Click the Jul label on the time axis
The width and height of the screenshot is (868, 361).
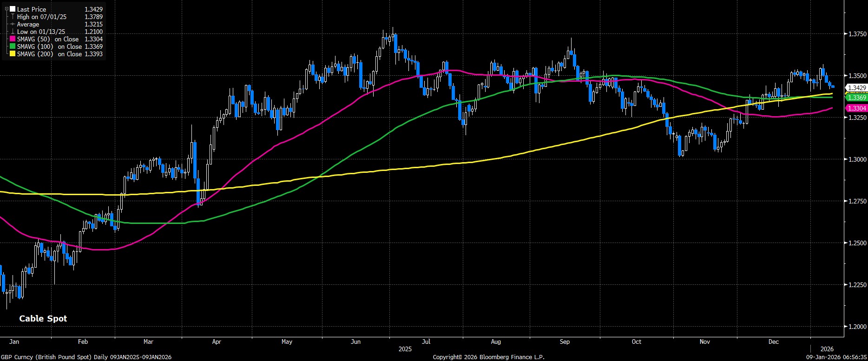tap(426, 342)
